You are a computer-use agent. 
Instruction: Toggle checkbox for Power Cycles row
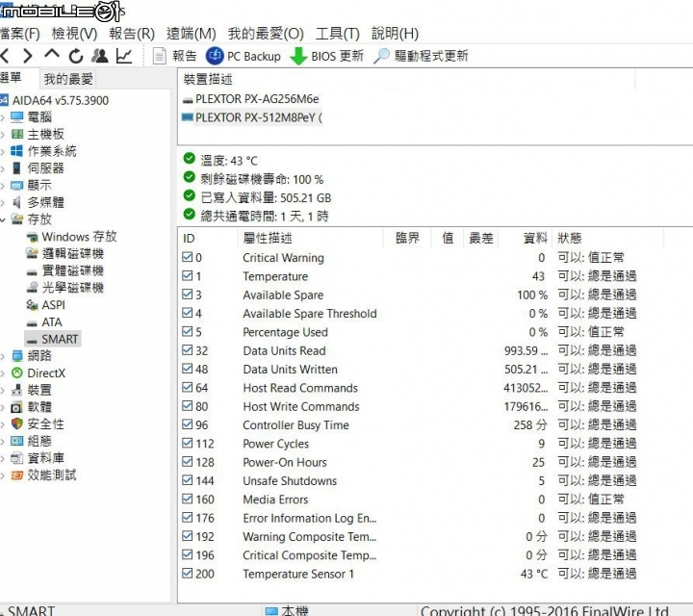(x=188, y=443)
